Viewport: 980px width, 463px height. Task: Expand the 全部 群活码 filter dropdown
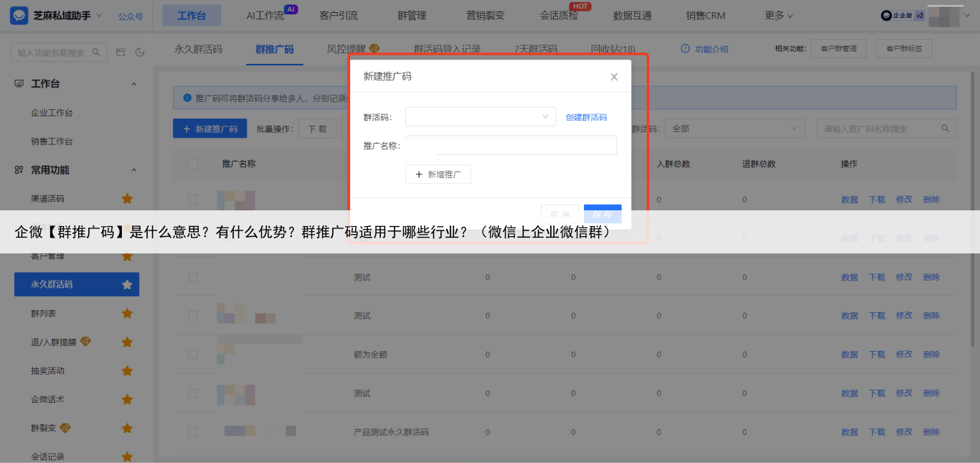click(734, 128)
